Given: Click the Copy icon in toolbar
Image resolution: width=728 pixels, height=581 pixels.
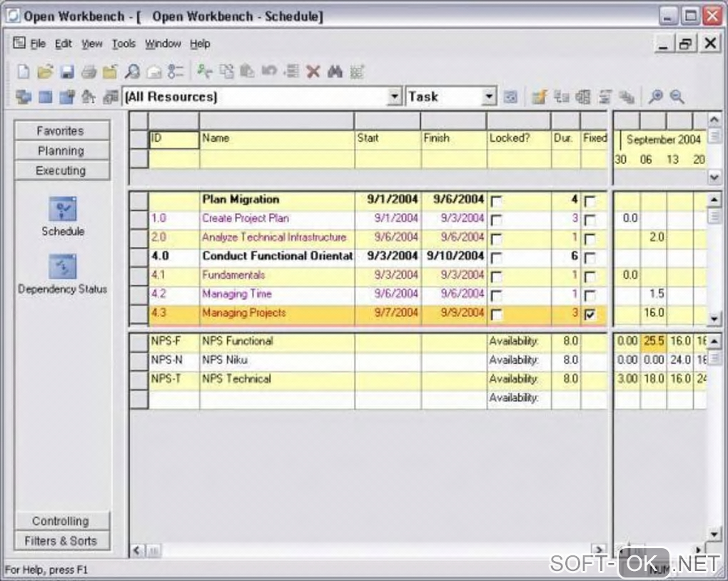Looking at the screenshot, I should tap(226, 71).
